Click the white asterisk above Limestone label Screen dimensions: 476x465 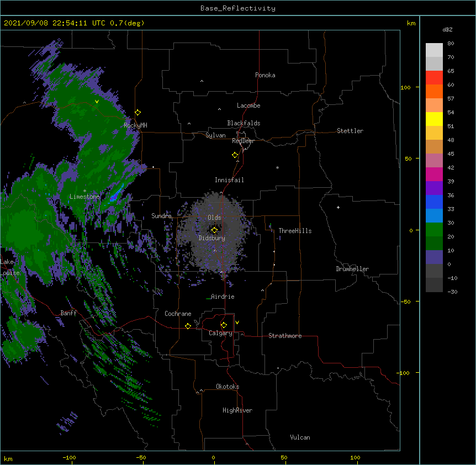point(84,191)
